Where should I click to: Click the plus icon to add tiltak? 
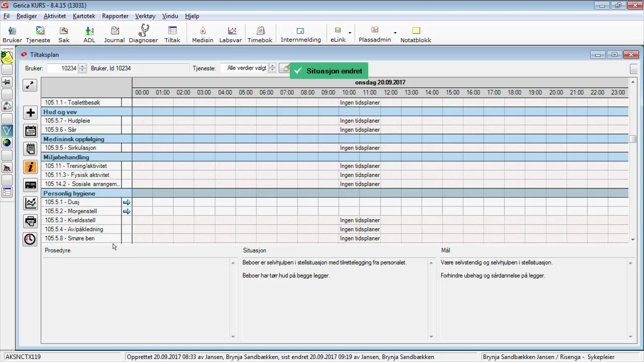point(31,113)
